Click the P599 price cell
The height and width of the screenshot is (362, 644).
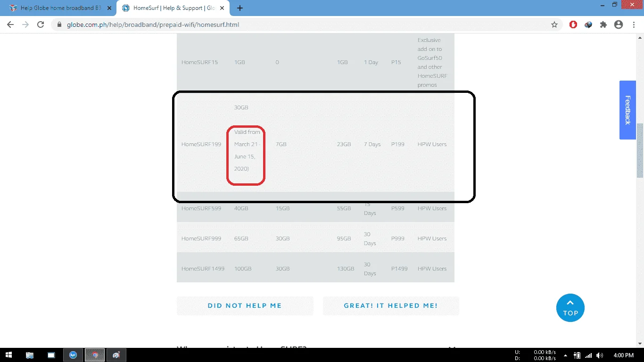coord(398,208)
